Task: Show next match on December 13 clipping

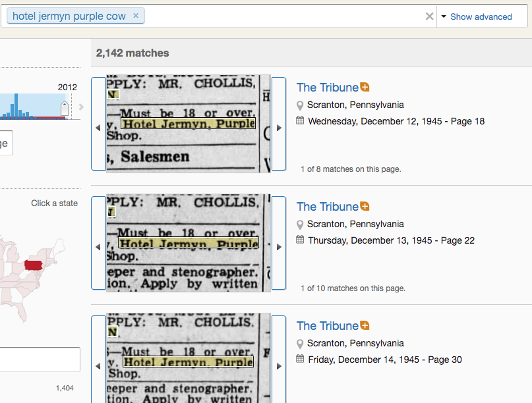Action: click(279, 248)
